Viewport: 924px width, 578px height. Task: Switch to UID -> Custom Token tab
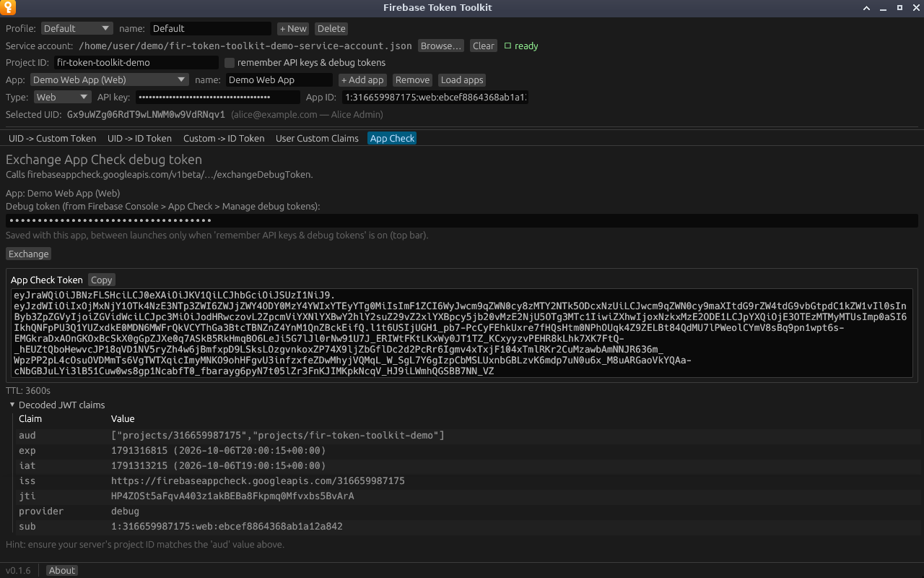tap(52, 139)
